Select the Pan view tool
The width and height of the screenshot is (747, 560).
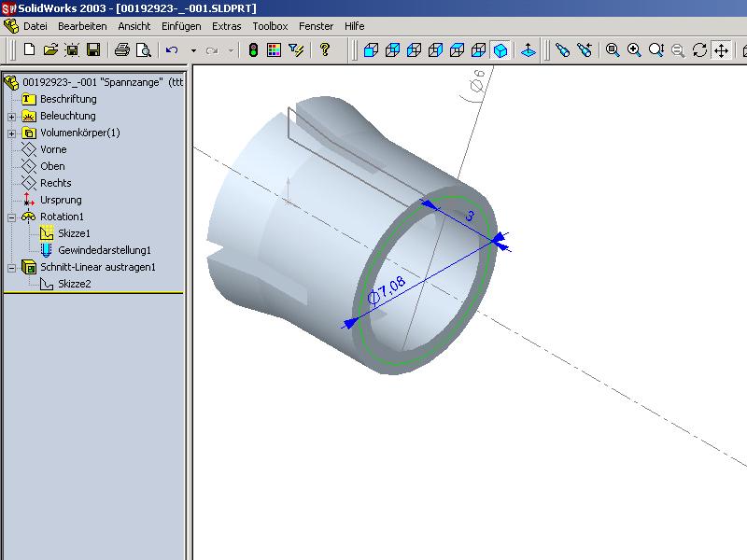tap(721, 49)
